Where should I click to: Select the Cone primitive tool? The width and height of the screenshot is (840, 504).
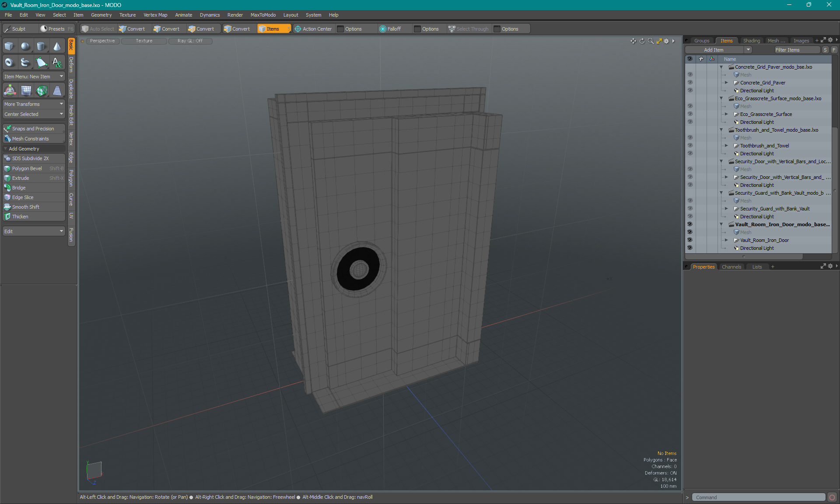click(x=57, y=46)
